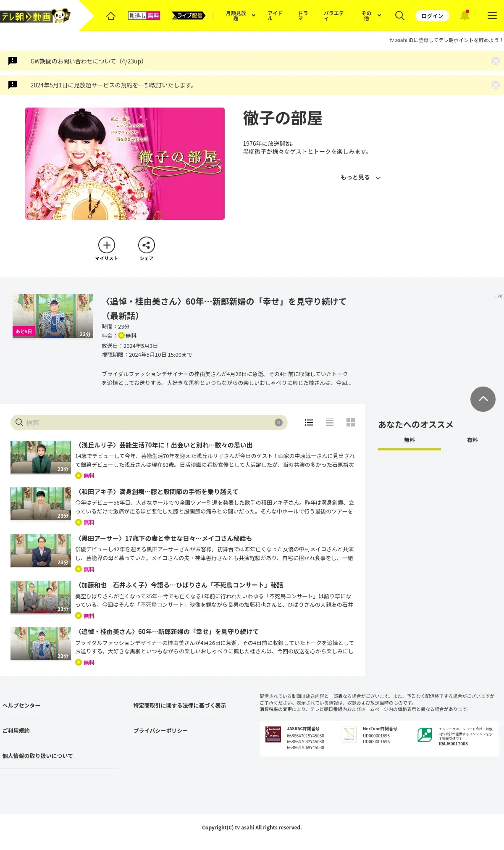Open 〈和田アキ子〉満身創痍 episode title

(157, 492)
